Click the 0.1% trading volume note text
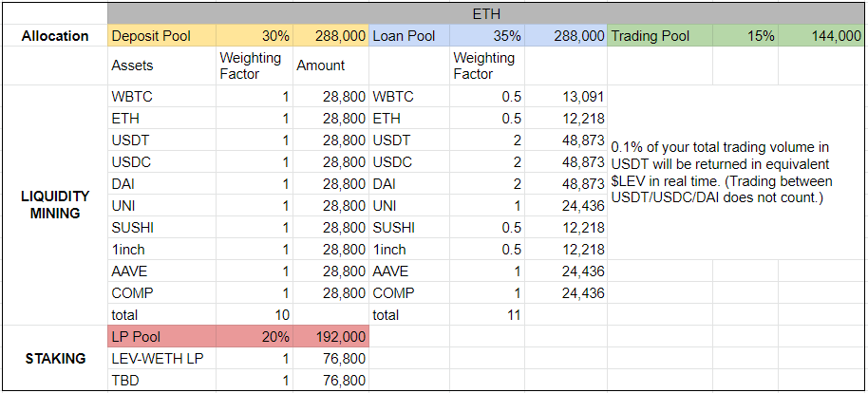This screenshot has height=393, width=868. point(724,173)
